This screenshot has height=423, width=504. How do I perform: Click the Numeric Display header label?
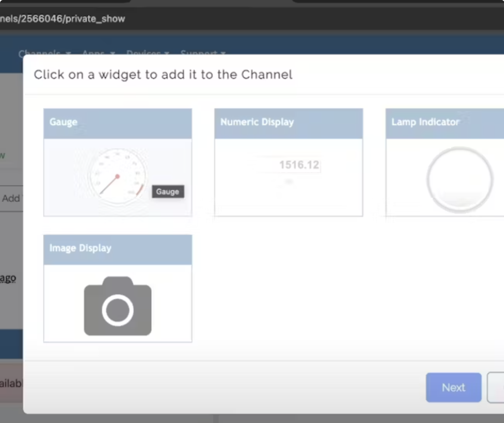point(257,122)
